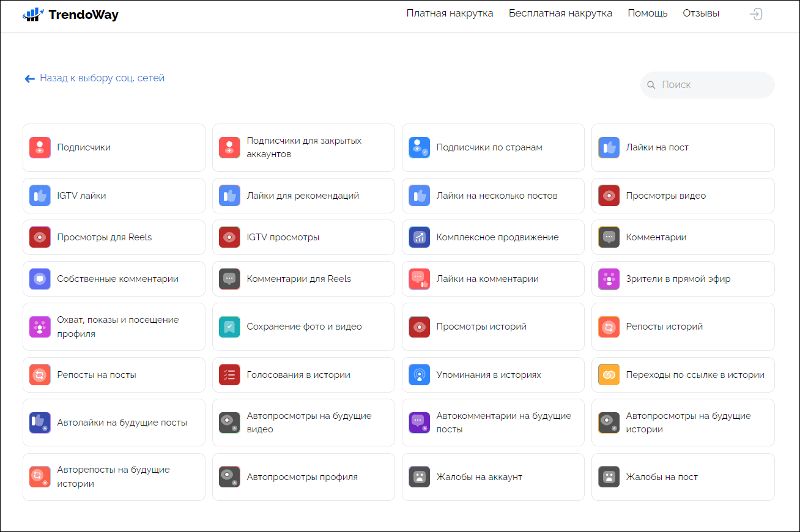The height and width of the screenshot is (532, 800).
Task: Click the Автокомментарии на будущие посты icon
Action: coord(419,423)
